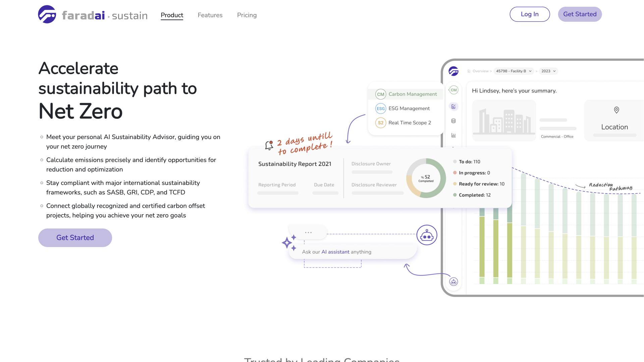
Task: Click the Ask our AI assistant input
Action: click(x=352, y=252)
